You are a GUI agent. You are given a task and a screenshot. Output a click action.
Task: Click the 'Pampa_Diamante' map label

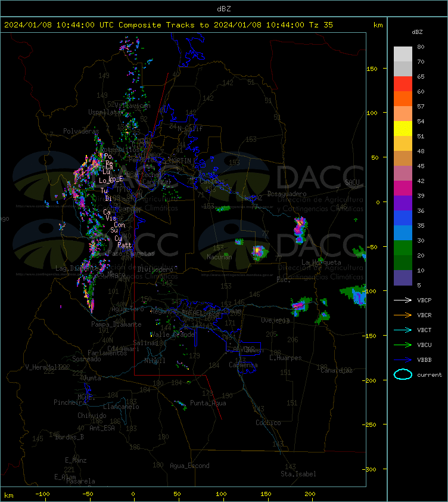pyautogui.click(x=116, y=324)
